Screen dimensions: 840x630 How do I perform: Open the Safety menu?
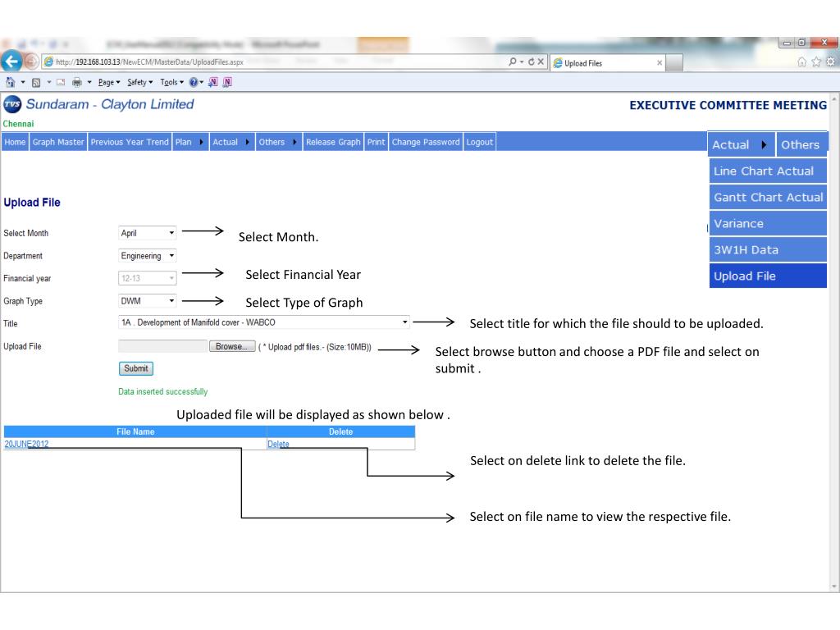click(x=139, y=83)
